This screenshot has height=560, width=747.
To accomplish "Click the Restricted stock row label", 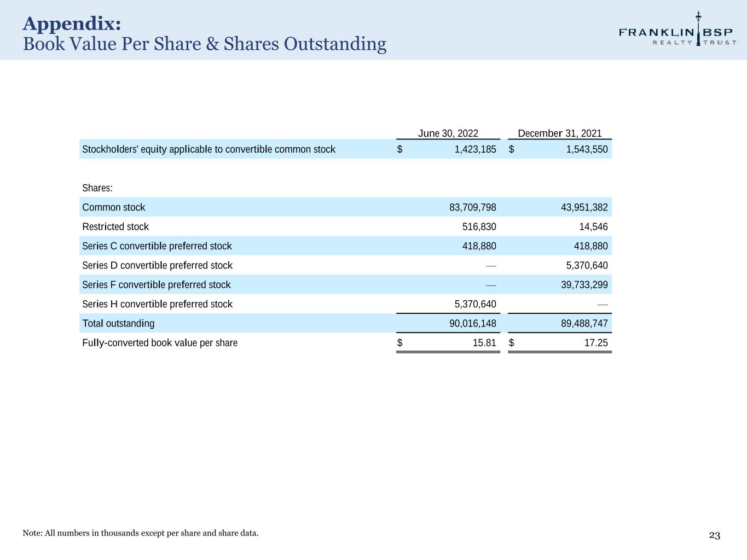I will pos(115,226).
